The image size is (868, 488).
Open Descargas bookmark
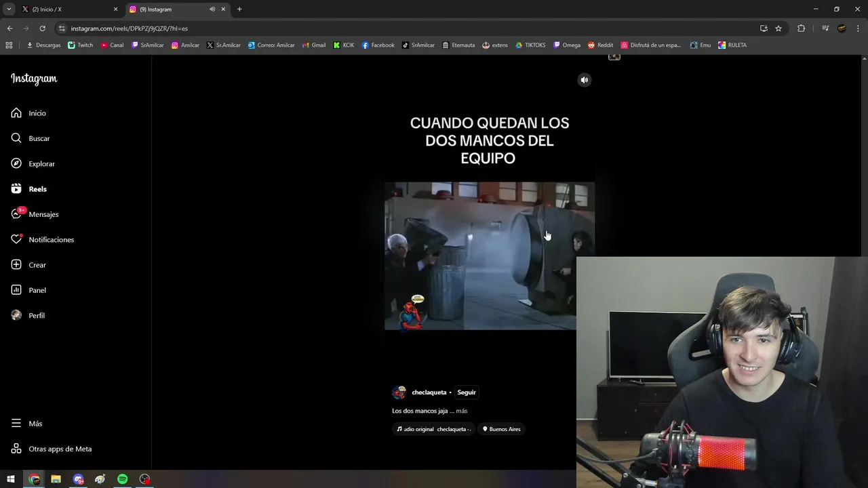coord(43,45)
